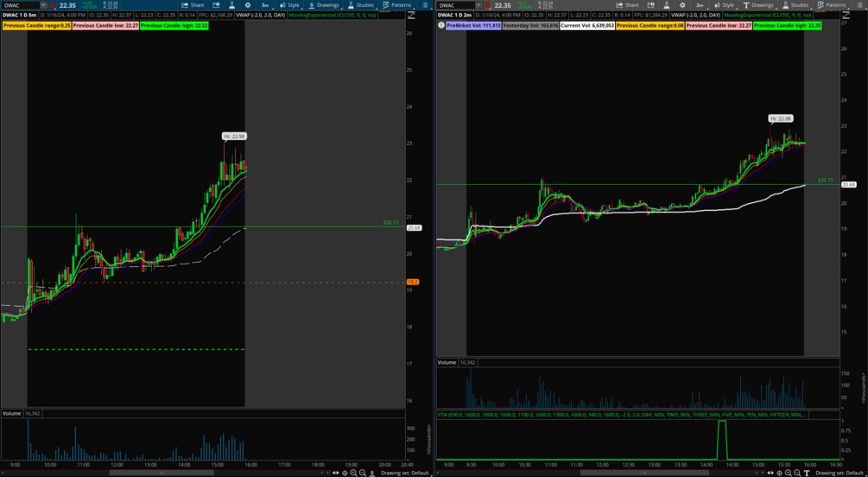Open Patterns in the right chart
Image resolution: width=868 pixels, height=477 pixels.
pyautogui.click(x=832, y=5)
